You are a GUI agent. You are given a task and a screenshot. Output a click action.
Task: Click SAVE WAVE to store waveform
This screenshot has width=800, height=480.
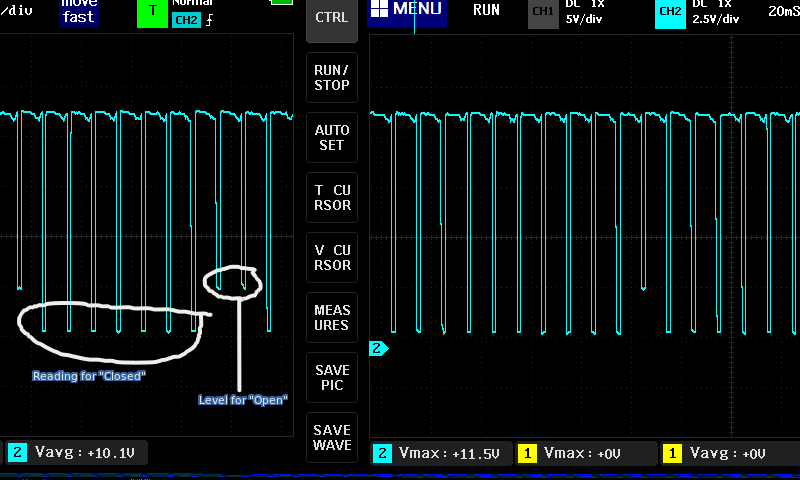tap(332, 437)
